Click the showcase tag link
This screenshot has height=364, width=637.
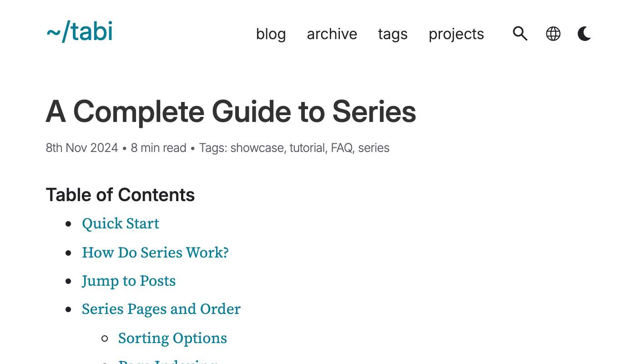257,148
